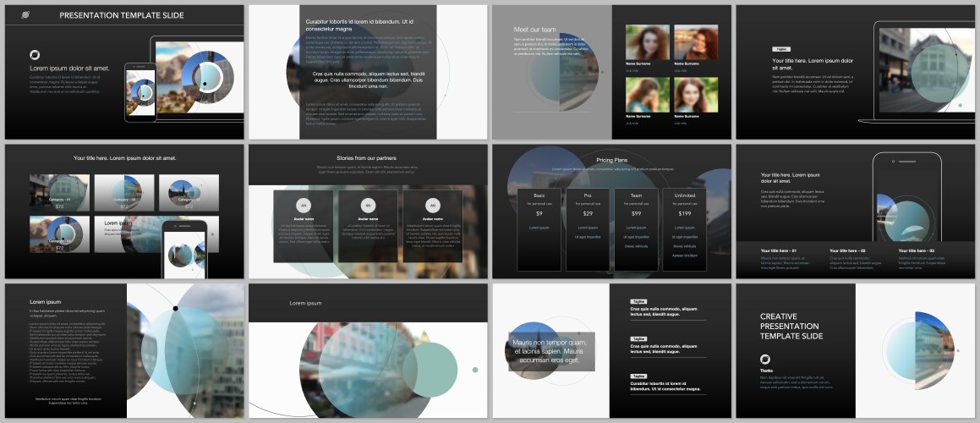The height and width of the screenshot is (423, 980).
Task: Choose the Pro pricing plan column
Action: (x=588, y=229)
